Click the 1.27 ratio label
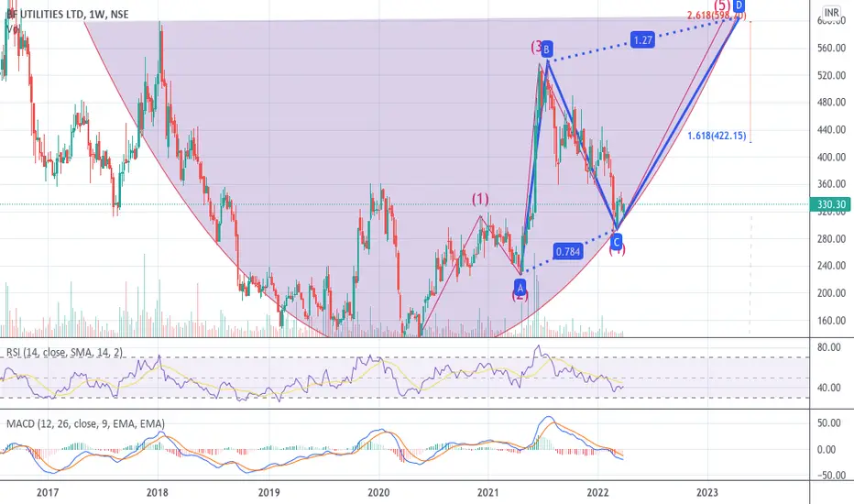 coord(642,39)
